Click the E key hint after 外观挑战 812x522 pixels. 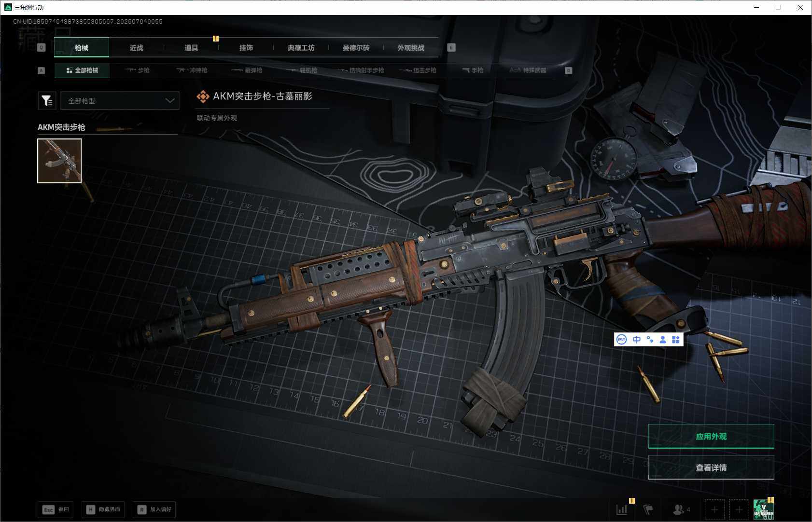coord(451,48)
